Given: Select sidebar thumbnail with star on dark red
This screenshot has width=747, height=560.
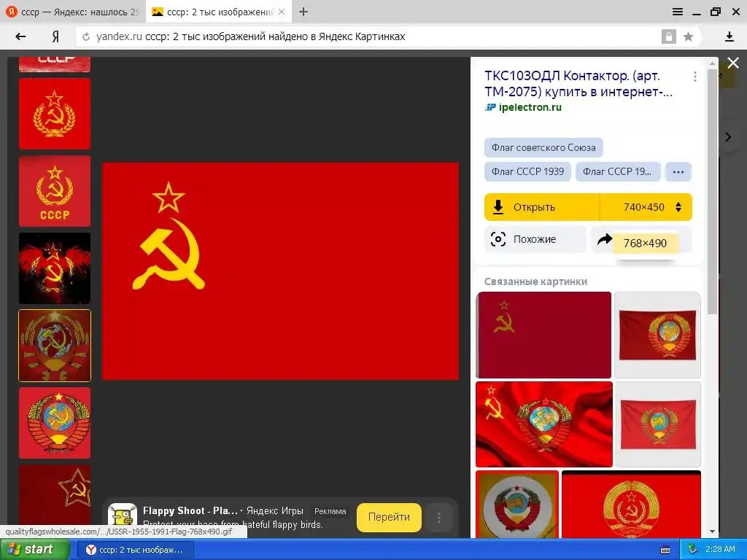Looking at the screenshot, I should pos(54,495).
